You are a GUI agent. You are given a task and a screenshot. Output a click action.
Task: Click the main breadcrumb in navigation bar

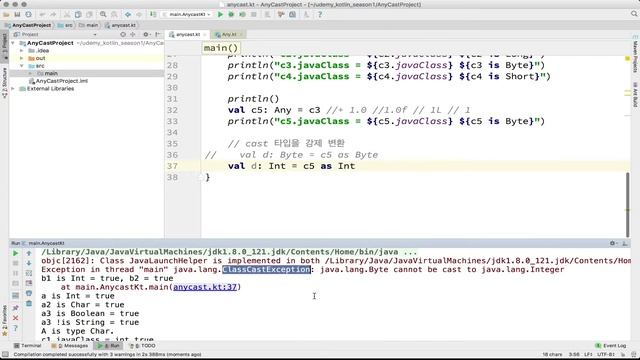pos(89,25)
